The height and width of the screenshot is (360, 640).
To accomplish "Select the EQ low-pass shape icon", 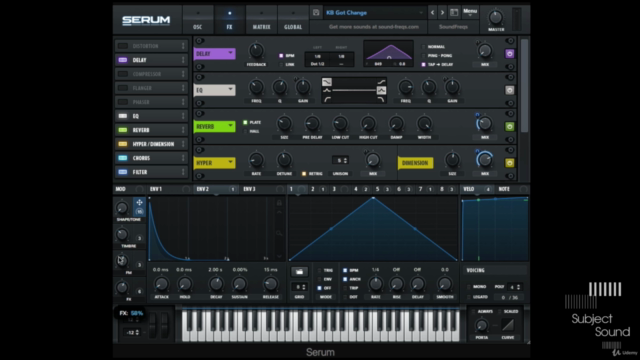I will coord(381,99).
